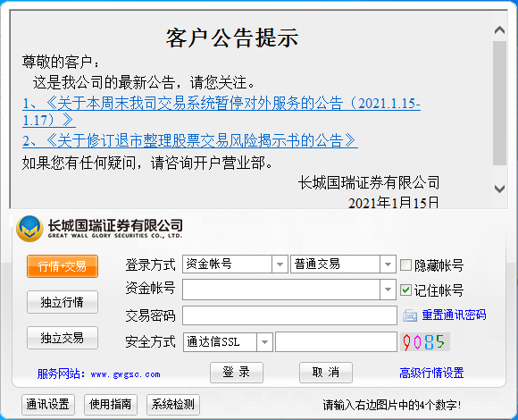Click the 客户公告提示 heading text

pyautogui.click(x=232, y=38)
